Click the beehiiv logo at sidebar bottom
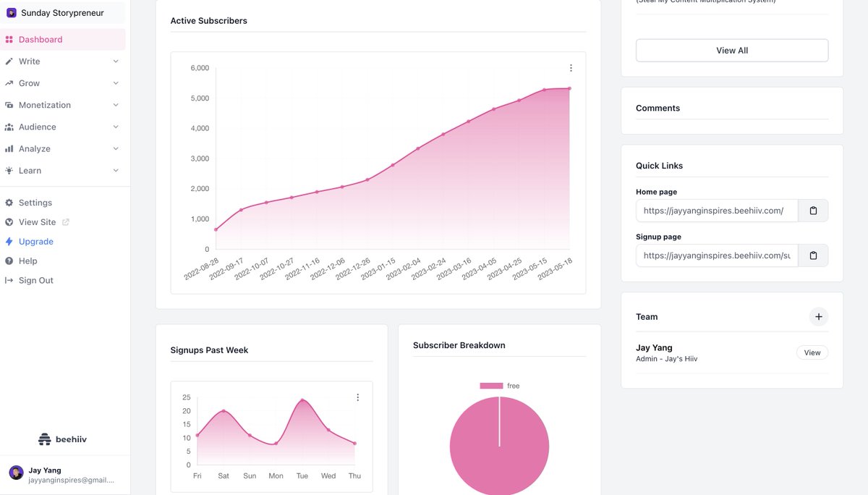Screen dimensions: 868x495 tap(62, 439)
